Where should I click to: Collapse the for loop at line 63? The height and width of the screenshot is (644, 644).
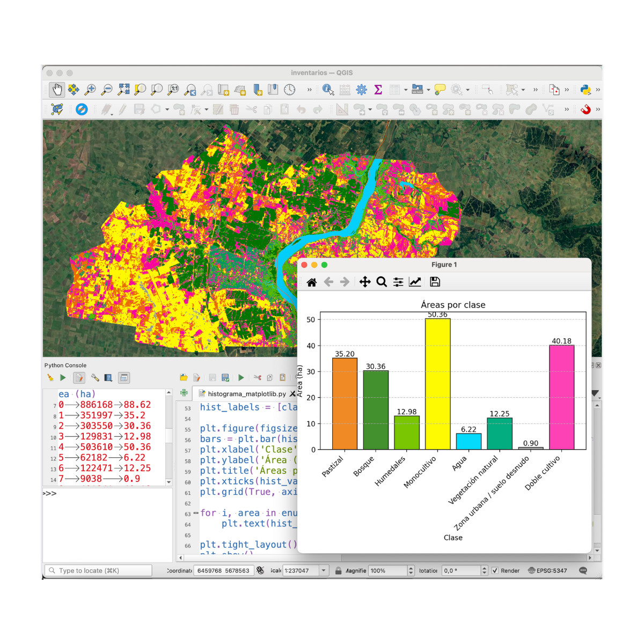[x=196, y=513]
